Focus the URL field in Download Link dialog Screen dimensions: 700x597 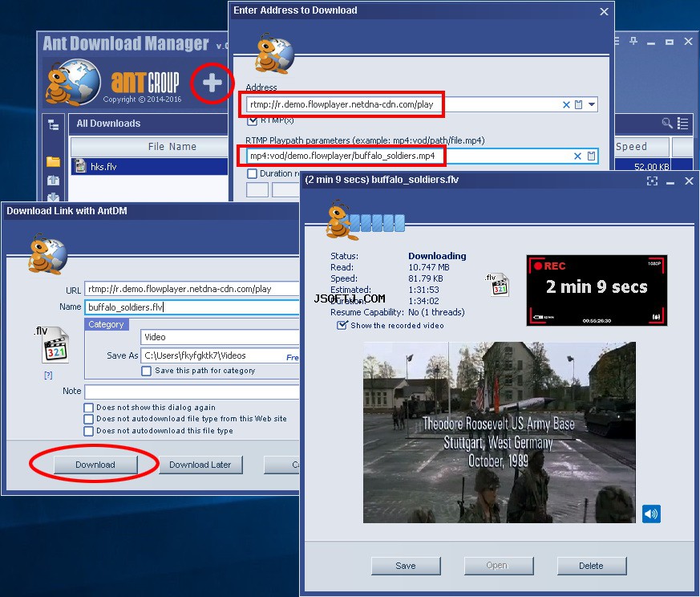click(x=192, y=289)
